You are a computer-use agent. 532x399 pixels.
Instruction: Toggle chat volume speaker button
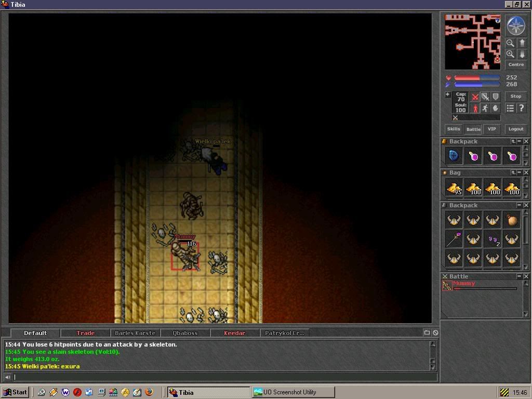click(7, 377)
